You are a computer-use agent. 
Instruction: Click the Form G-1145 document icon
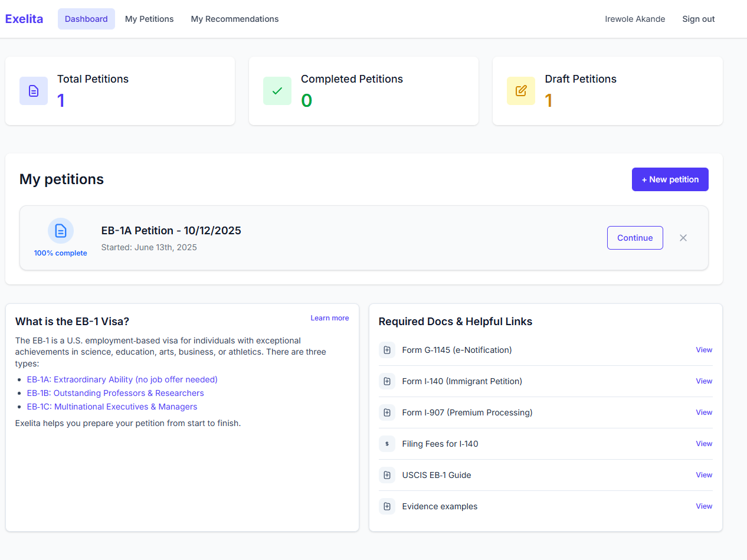[x=388, y=350]
